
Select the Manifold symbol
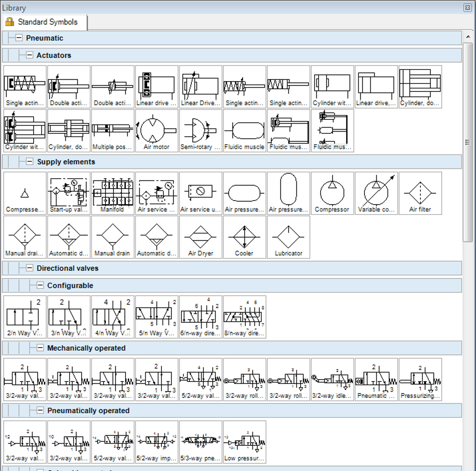pyautogui.click(x=112, y=193)
